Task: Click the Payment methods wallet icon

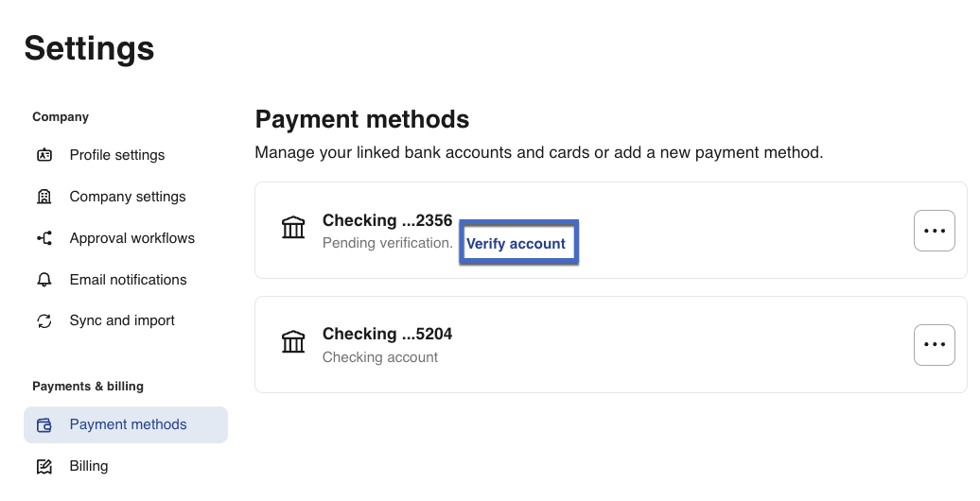Action: (44, 425)
